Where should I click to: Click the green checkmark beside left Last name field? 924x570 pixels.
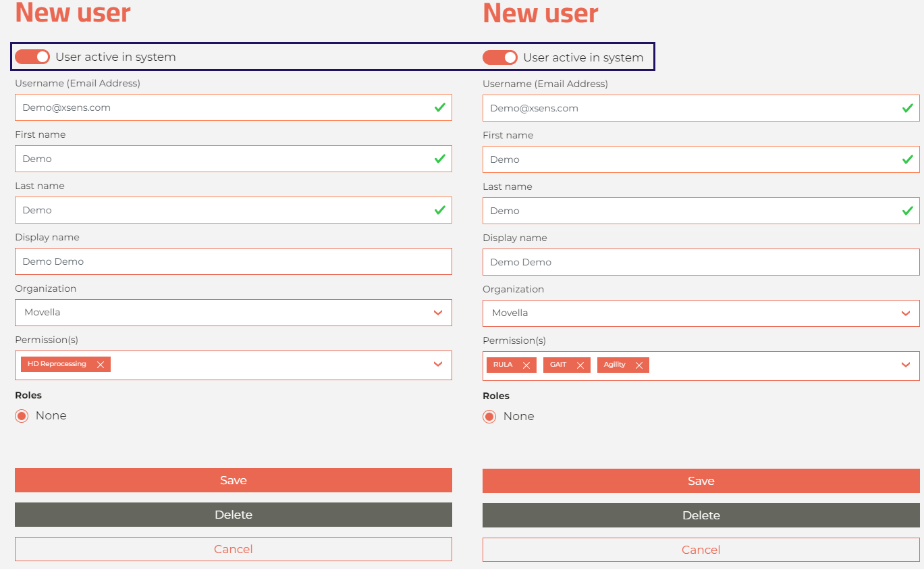point(440,209)
